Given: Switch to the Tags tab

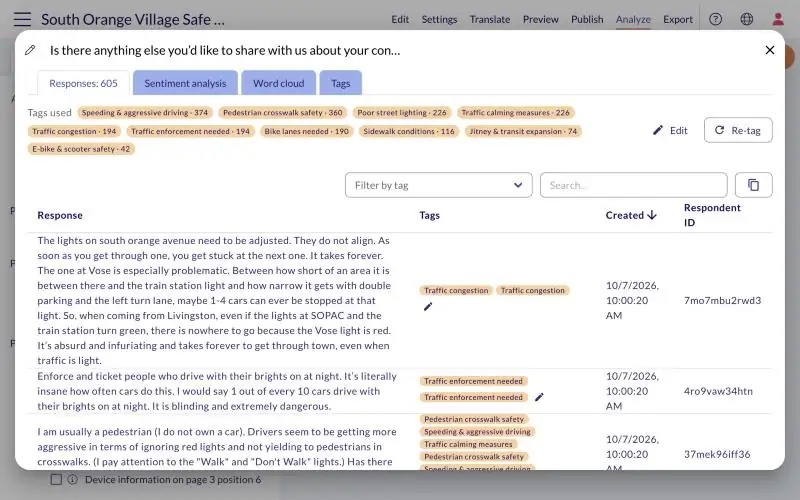Looking at the screenshot, I should click(x=340, y=83).
